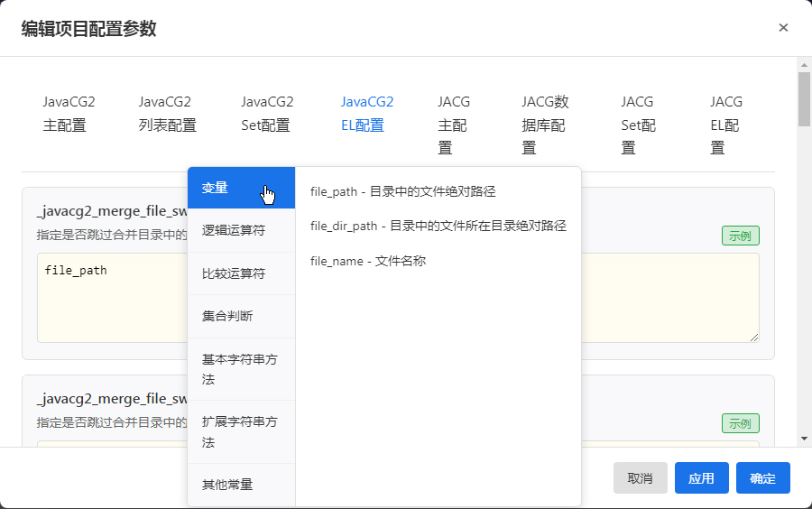Open 集合判断 category
Screen dimensions: 812x509
pyautogui.click(x=241, y=316)
